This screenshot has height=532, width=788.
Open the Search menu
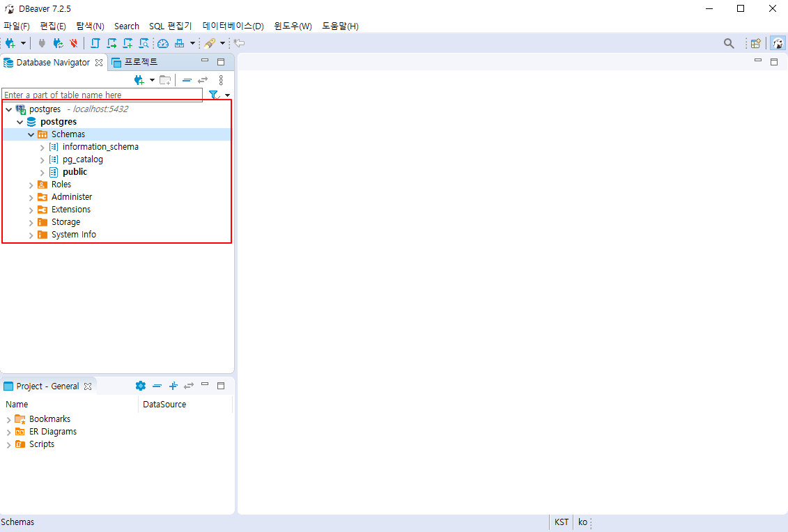[127, 26]
